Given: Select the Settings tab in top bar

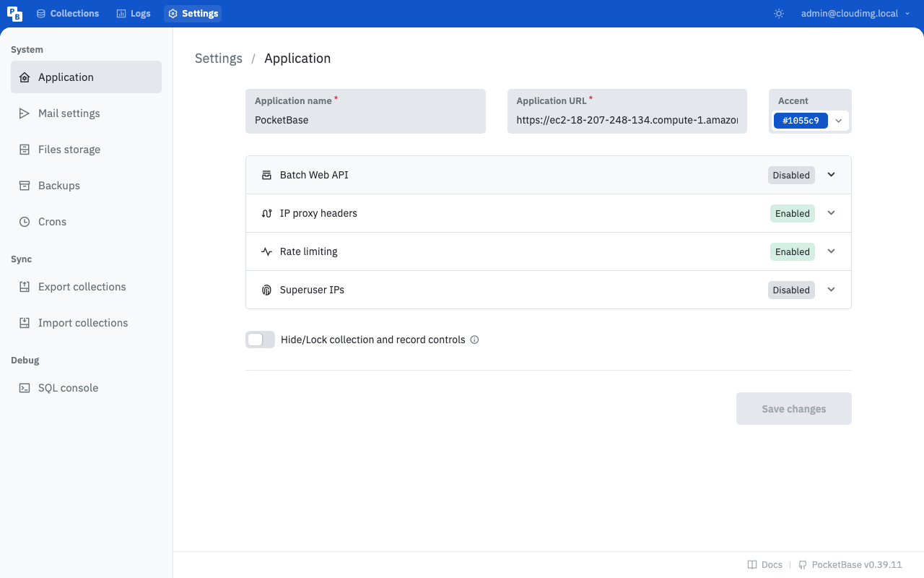Looking at the screenshot, I should point(193,14).
